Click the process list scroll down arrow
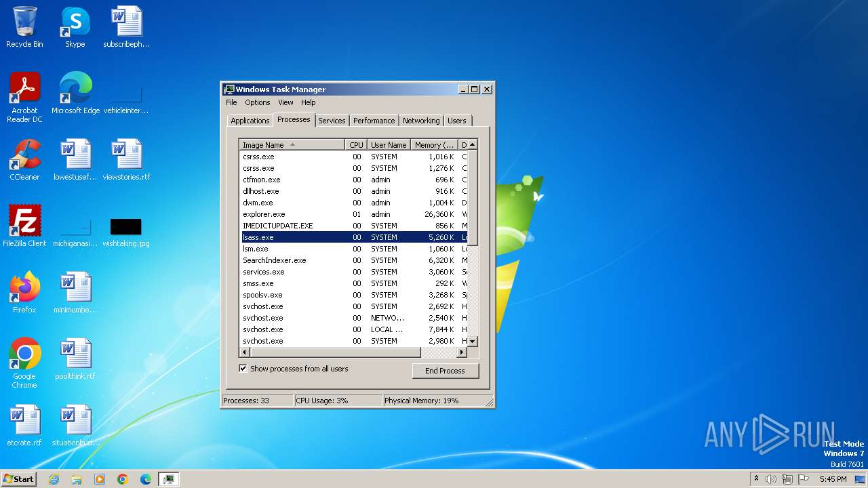Image resolution: width=868 pixels, height=488 pixels. tap(473, 341)
